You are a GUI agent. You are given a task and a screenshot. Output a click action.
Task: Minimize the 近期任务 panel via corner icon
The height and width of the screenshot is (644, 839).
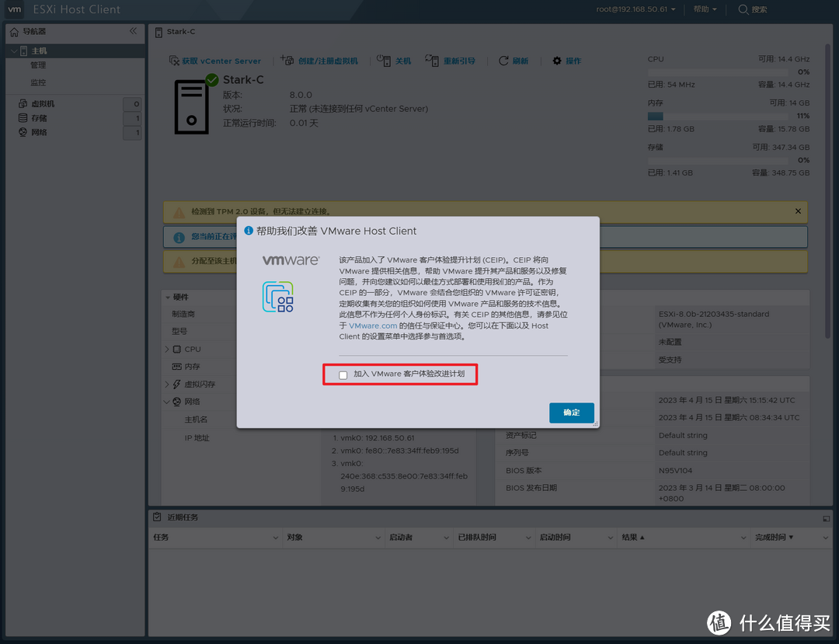[826, 519]
